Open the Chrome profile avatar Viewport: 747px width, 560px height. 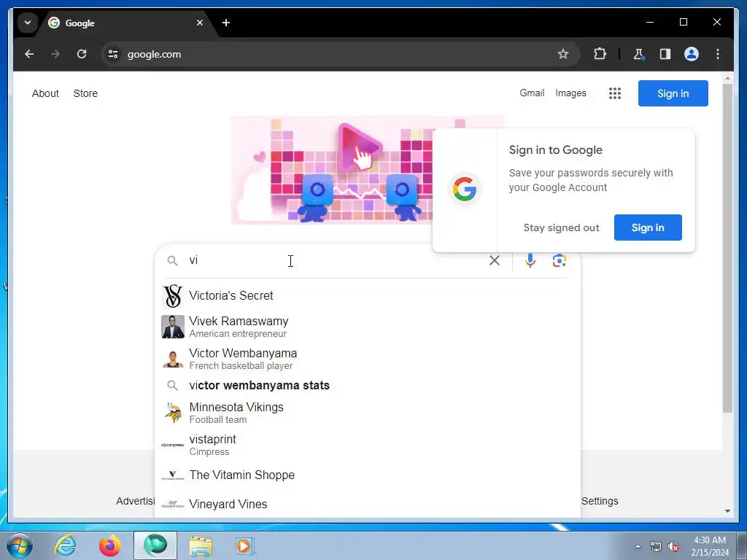coord(692,54)
